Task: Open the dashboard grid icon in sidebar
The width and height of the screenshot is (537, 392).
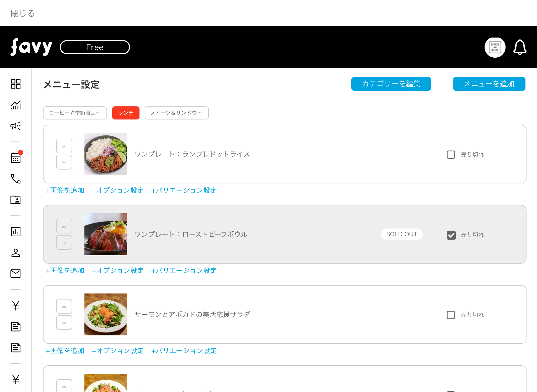Action: [x=16, y=84]
